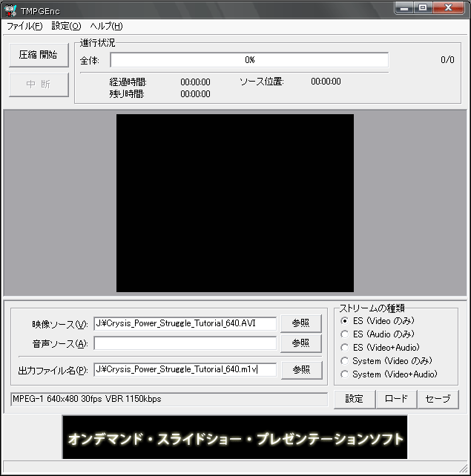This screenshot has width=471, height=476.
Task: Click the 参照 button for 映像ソース
Action: (x=300, y=323)
